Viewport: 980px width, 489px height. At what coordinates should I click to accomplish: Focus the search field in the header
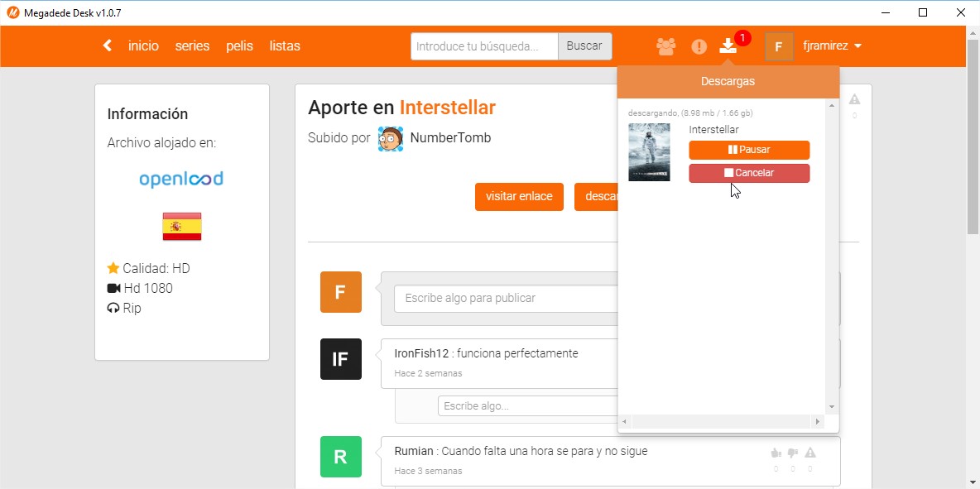pyautogui.click(x=484, y=46)
